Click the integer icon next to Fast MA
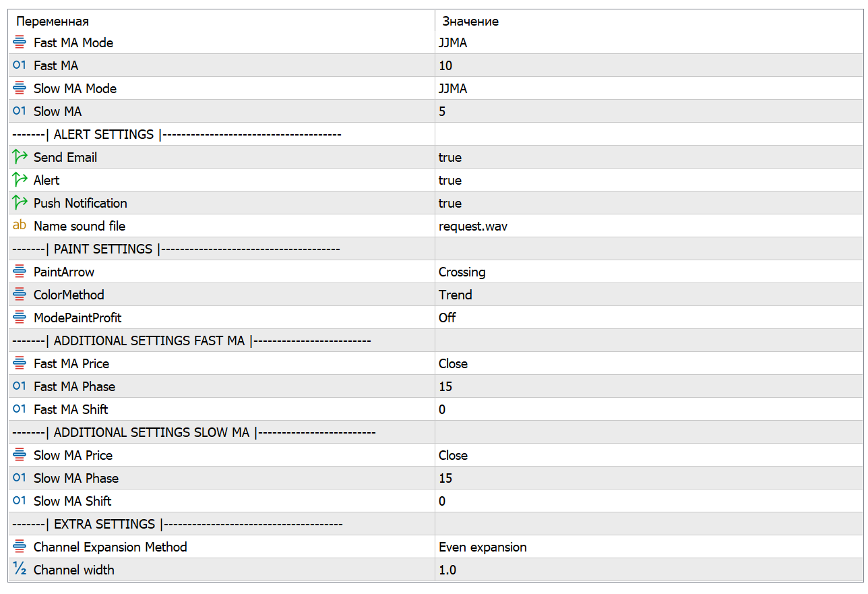The image size is (868, 594). (20, 65)
